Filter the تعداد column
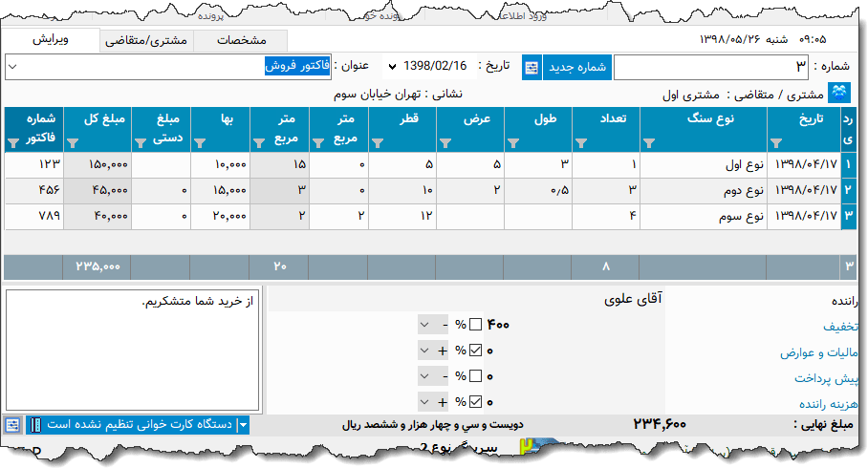This screenshot has height=468, width=868. pos(580,143)
